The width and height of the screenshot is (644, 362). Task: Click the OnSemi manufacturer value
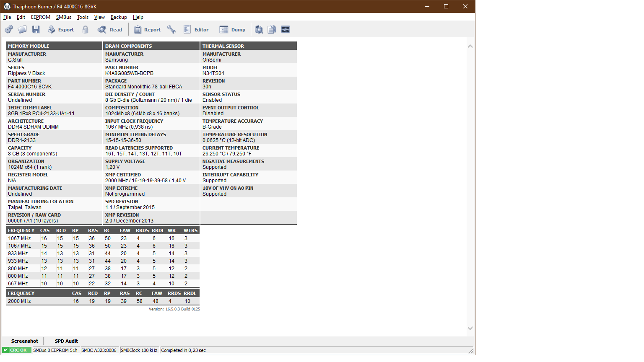click(212, 60)
